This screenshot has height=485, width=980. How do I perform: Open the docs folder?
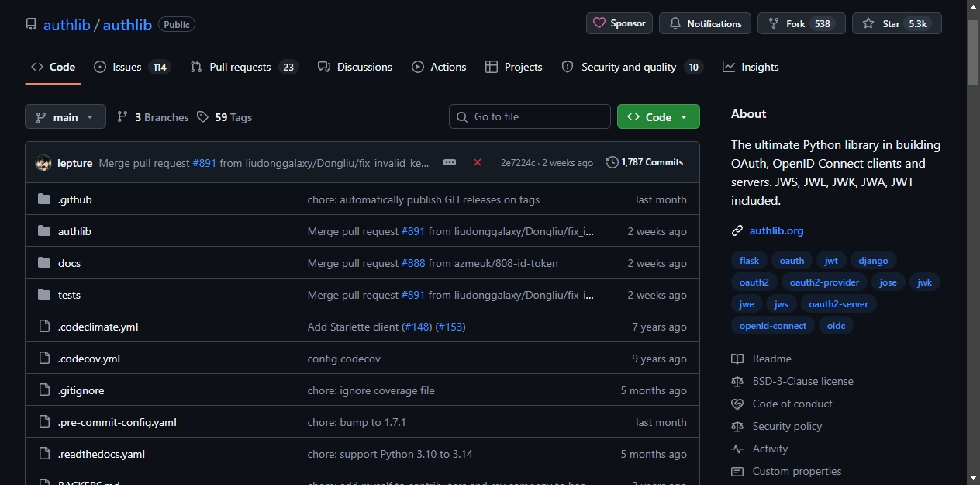tap(69, 263)
